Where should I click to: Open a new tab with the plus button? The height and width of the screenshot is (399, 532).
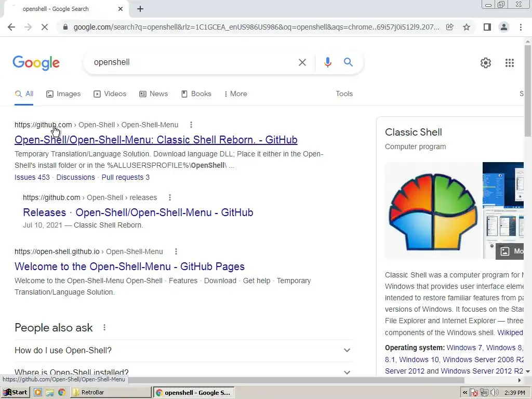(x=140, y=9)
